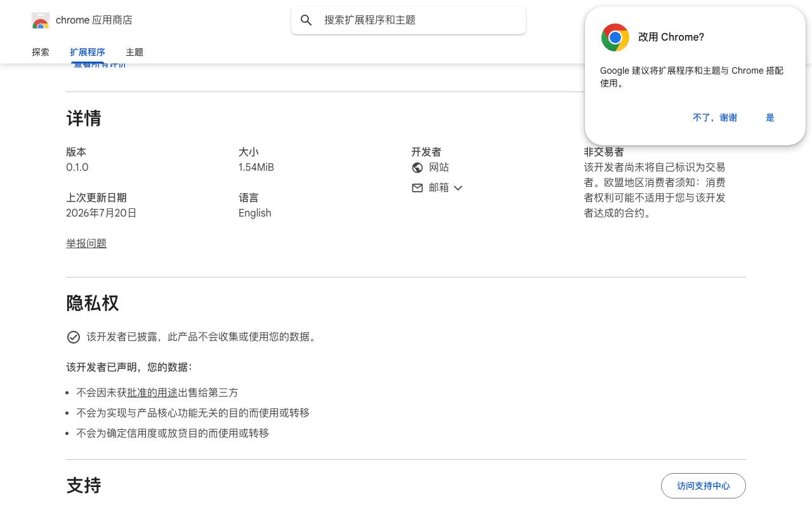Click the 上次更新日期 label
This screenshot has height=508, width=812.
point(96,198)
